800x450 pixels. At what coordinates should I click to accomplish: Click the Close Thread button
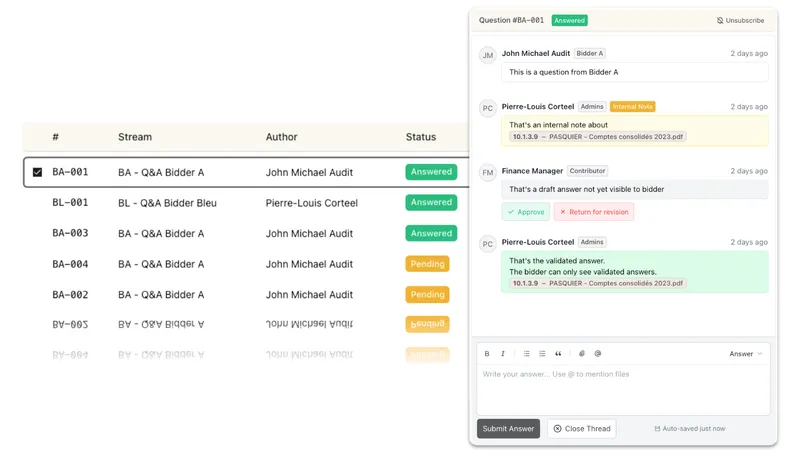coord(582,429)
